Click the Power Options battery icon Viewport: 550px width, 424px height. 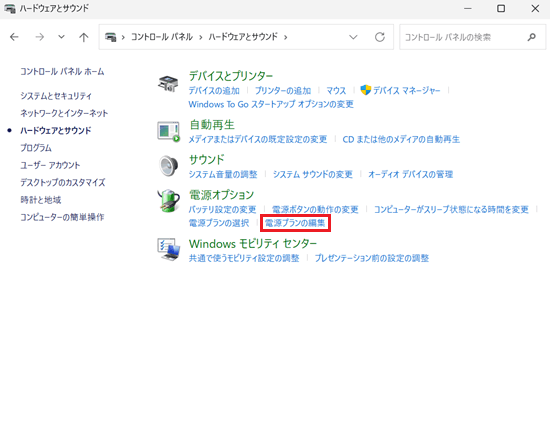[169, 201]
